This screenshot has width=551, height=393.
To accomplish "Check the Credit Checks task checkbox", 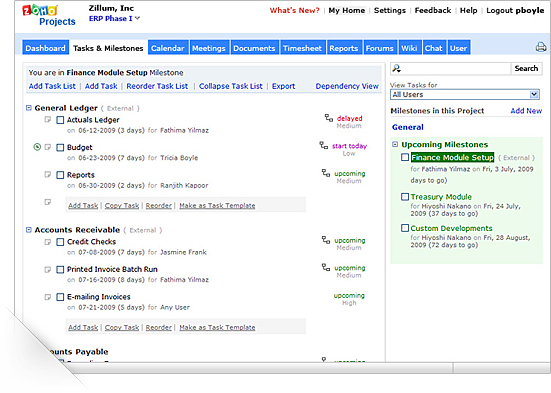I will [x=60, y=242].
